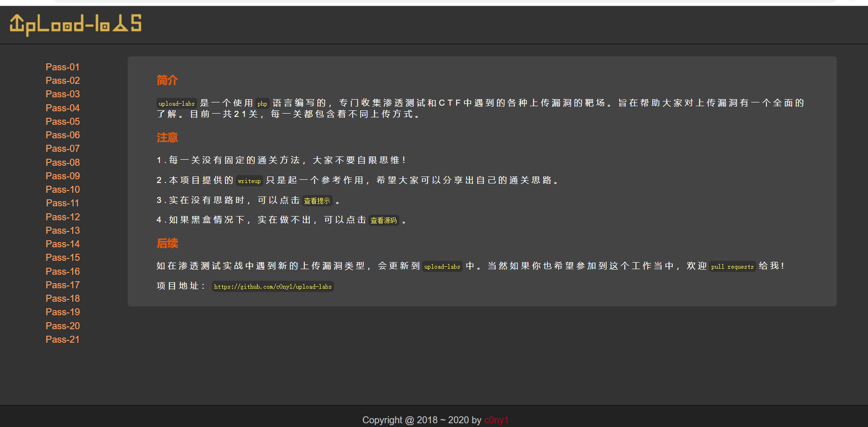Navigate to Pass-12 level
This screenshot has height=427, width=868.
click(62, 217)
